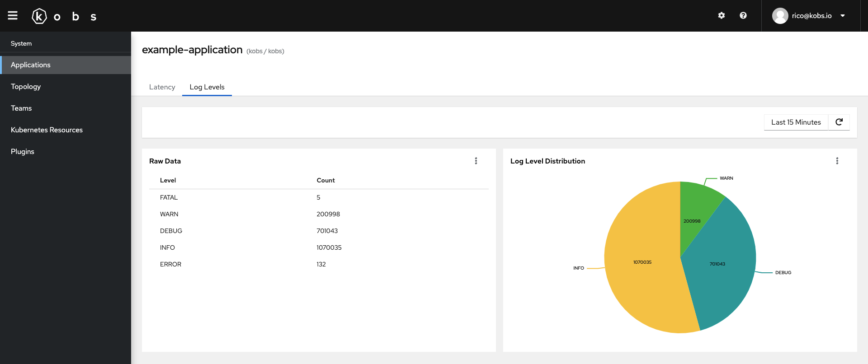868x364 pixels.
Task: Open Applications in the sidebar
Action: (x=66, y=65)
